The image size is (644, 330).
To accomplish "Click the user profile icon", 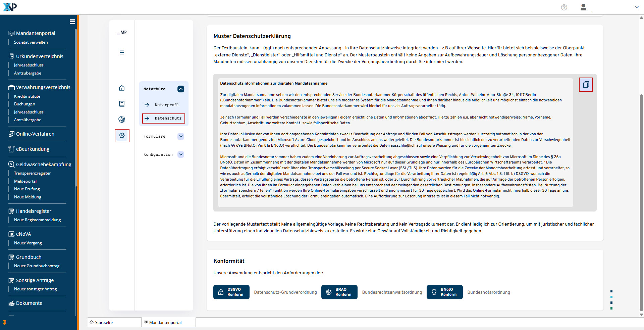I will [583, 7].
